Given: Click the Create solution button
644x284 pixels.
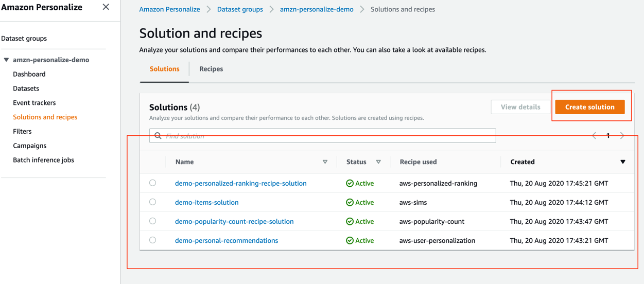Looking at the screenshot, I should pyautogui.click(x=590, y=107).
